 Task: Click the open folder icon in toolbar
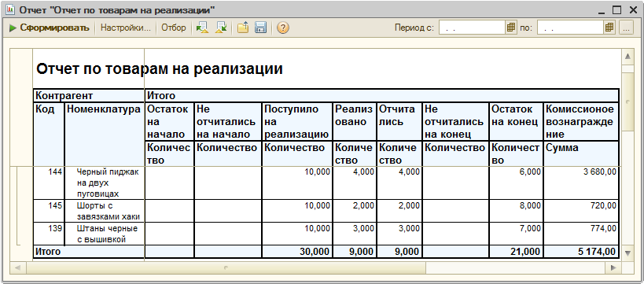tap(243, 28)
